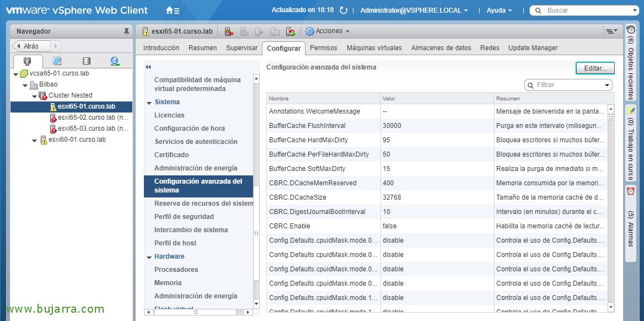Select esxi65-03.curso.lab host in tree
644x321 pixels.
(89, 129)
